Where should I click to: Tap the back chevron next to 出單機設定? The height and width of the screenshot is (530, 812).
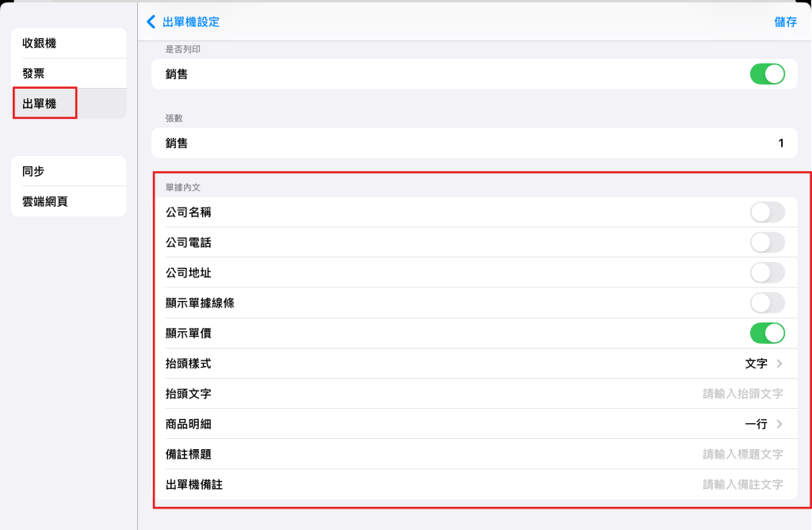tap(151, 21)
